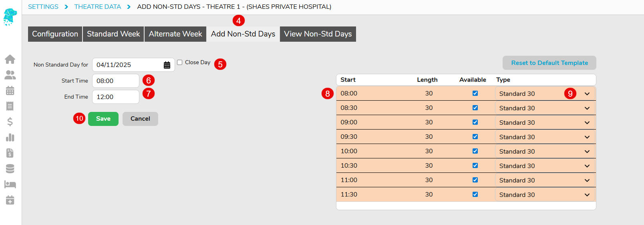644x225 pixels.
Task: Uncheck Available for the 08:00 slot
Action: pyautogui.click(x=475, y=93)
